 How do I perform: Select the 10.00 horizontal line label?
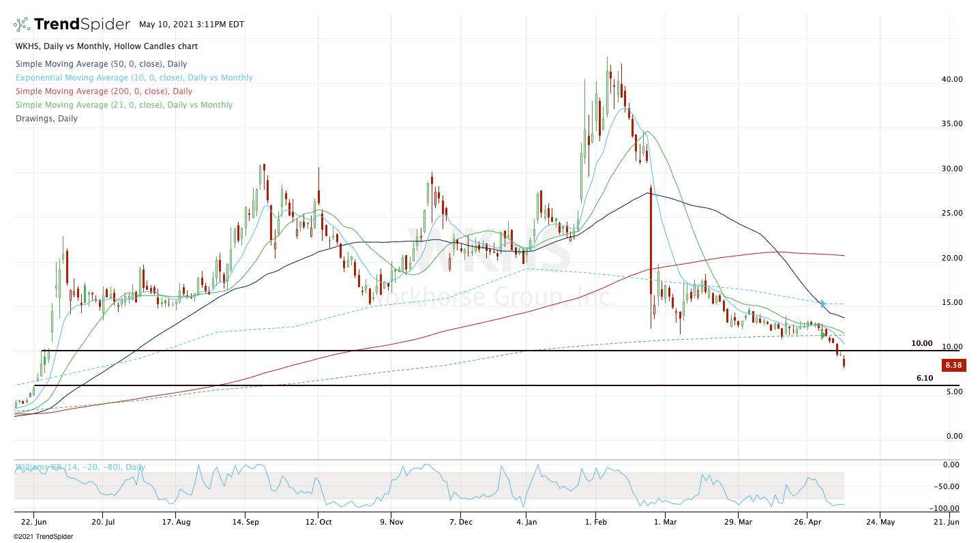coord(921,344)
